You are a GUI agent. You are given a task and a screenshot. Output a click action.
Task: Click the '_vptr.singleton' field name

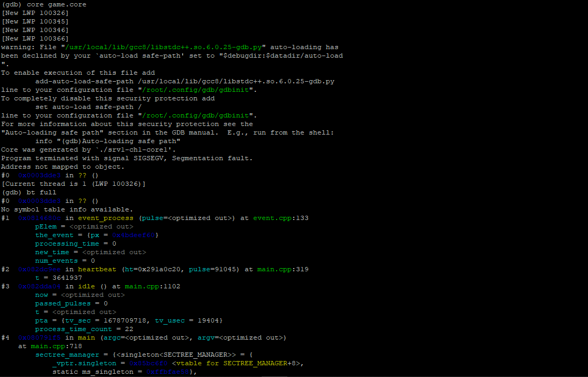84,364
